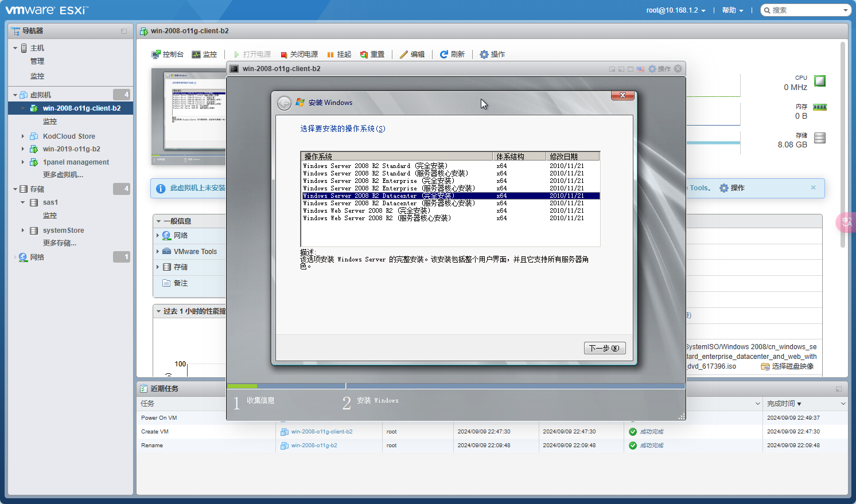Open the 控制台 console from the VM toolbar

[168, 54]
